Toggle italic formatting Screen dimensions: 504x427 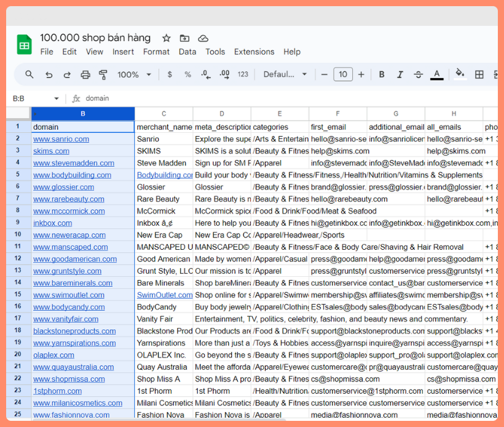point(400,74)
